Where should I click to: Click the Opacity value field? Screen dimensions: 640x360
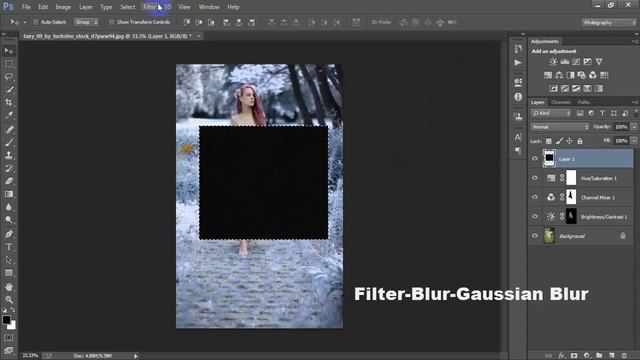(x=621, y=127)
